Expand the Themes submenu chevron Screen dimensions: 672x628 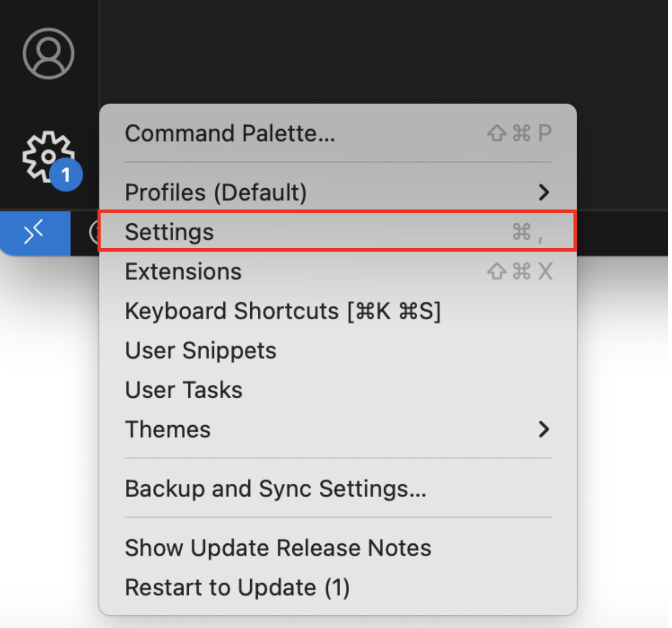click(x=544, y=430)
